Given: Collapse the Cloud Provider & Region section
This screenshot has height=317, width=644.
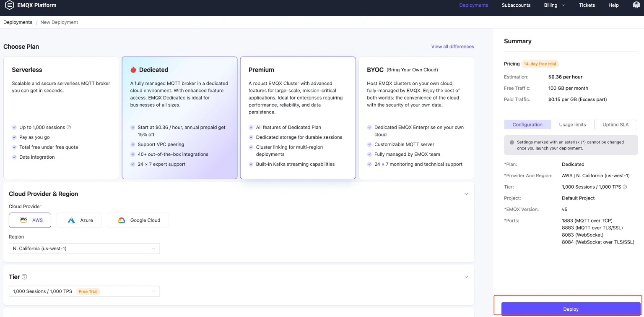Looking at the screenshot, I should pyautogui.click(x=466, y=194).
